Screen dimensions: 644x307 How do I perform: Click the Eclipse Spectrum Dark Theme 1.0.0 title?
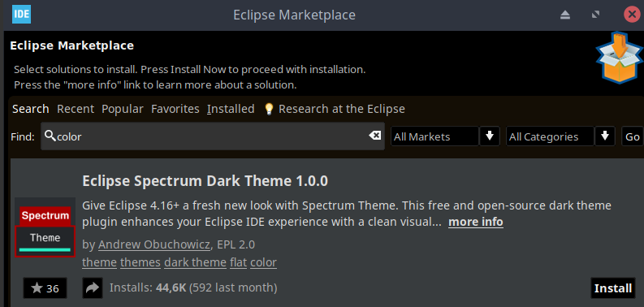tap(205, 181)
